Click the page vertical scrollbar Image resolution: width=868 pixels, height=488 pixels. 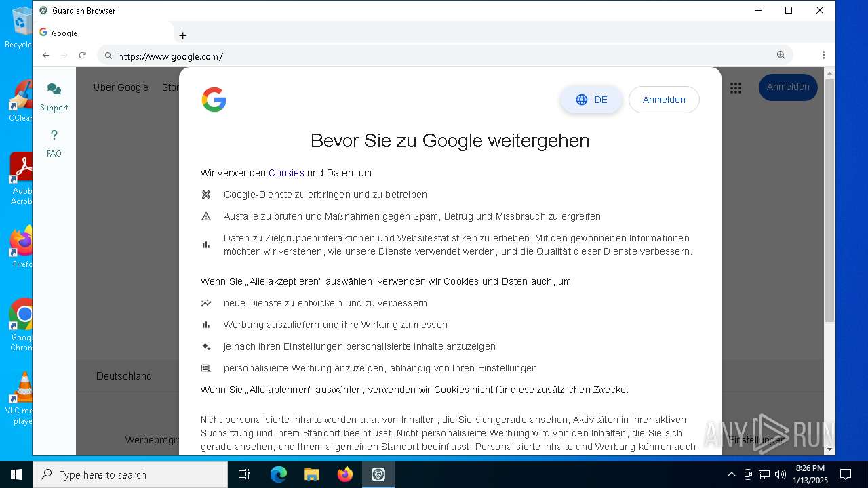tap(830, 200)
